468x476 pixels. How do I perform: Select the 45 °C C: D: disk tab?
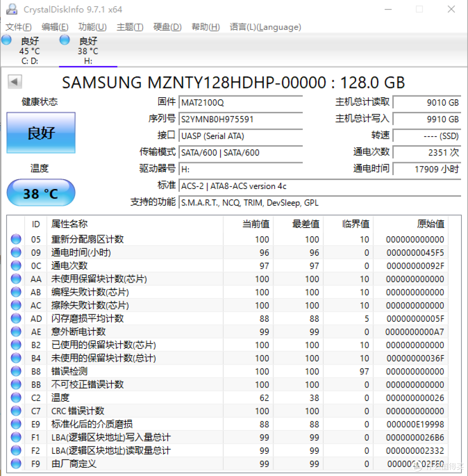pos(29,50)
